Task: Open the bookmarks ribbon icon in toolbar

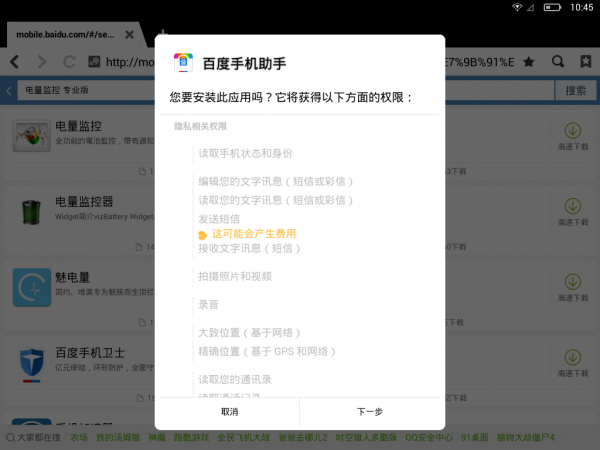Action: (585, 62)
